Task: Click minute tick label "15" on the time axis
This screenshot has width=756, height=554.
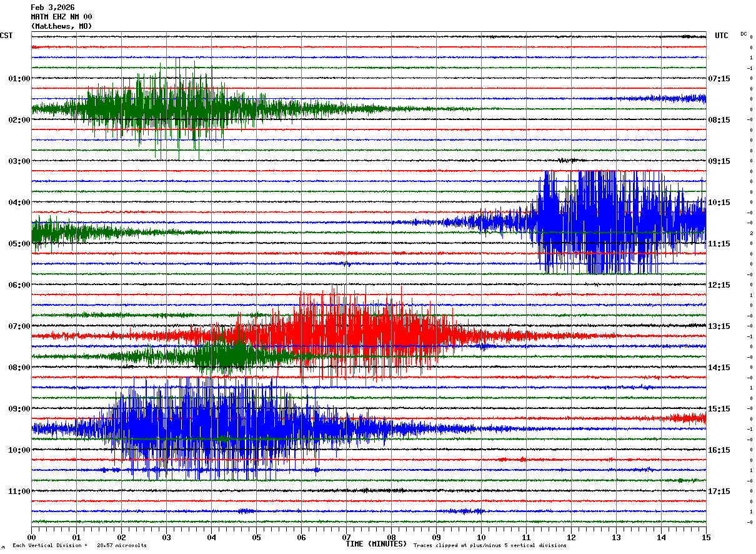Action: [x=705, y=537]
